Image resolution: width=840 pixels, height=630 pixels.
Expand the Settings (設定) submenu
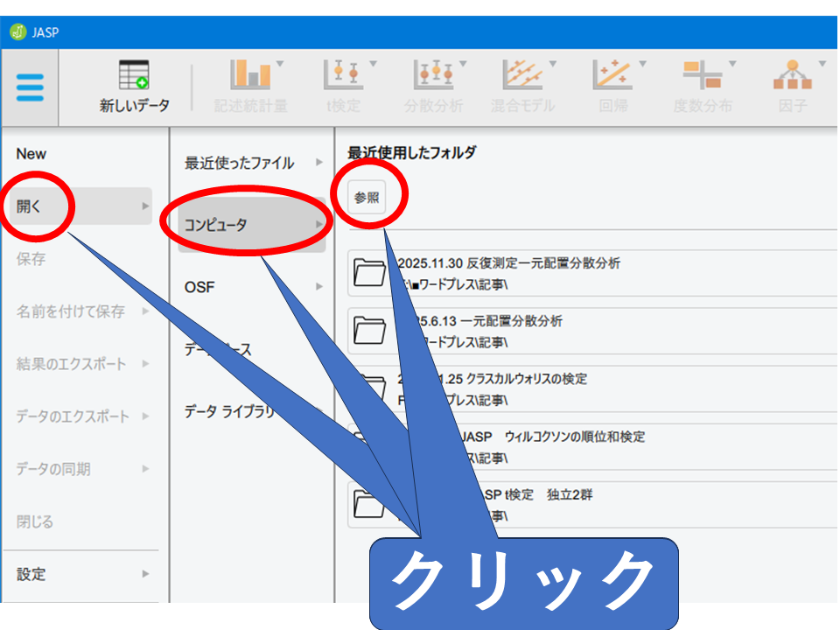pos(79,575)
